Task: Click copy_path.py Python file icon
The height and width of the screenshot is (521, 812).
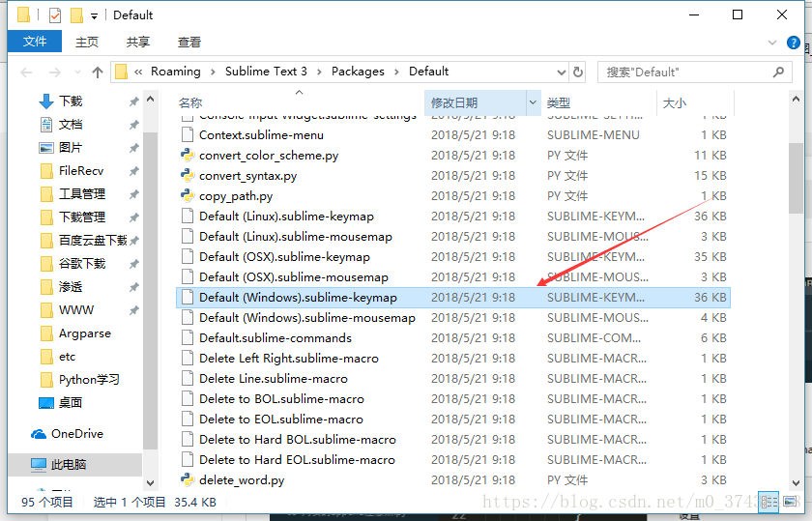Action: 187,195
